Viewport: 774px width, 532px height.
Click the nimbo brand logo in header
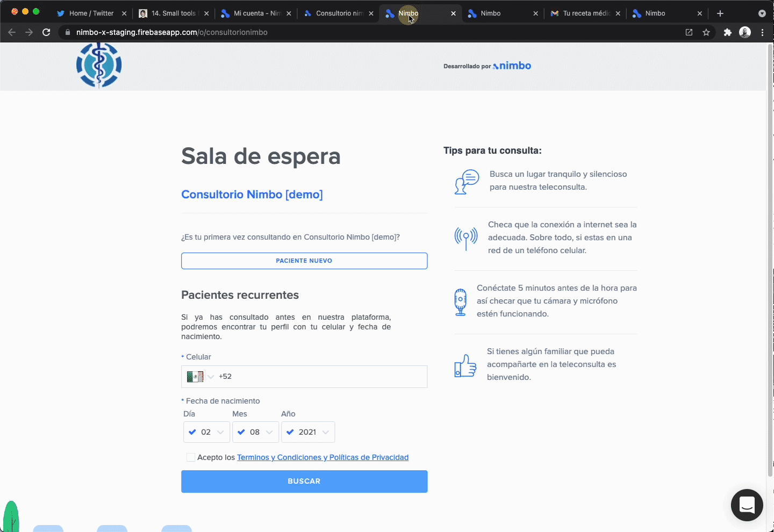512,66
